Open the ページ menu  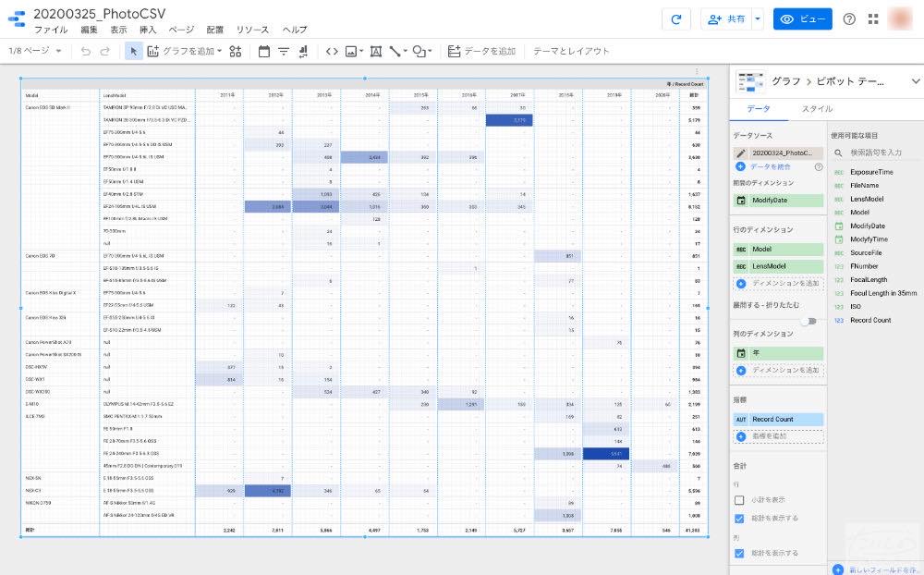(181, 30)
